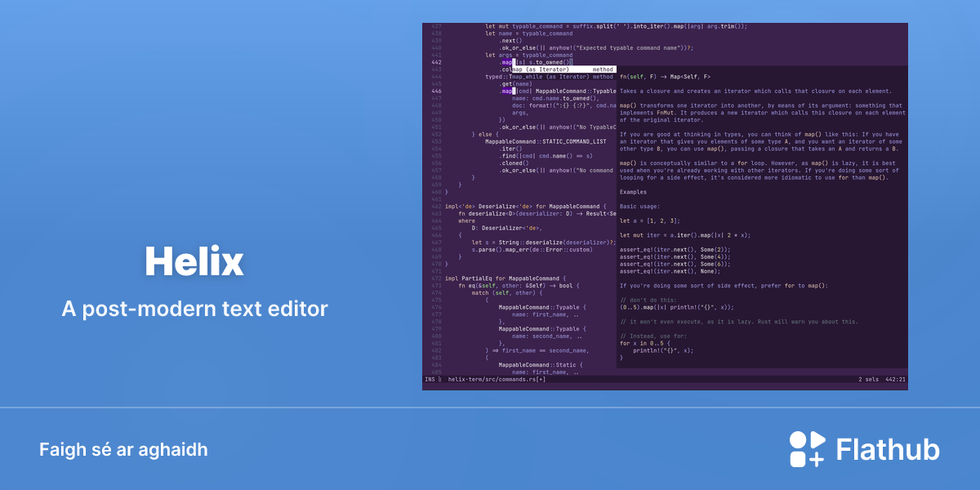Click line number 446 in the gutter
This screenshot has height=490, width=980.
(x=434, y=91)
